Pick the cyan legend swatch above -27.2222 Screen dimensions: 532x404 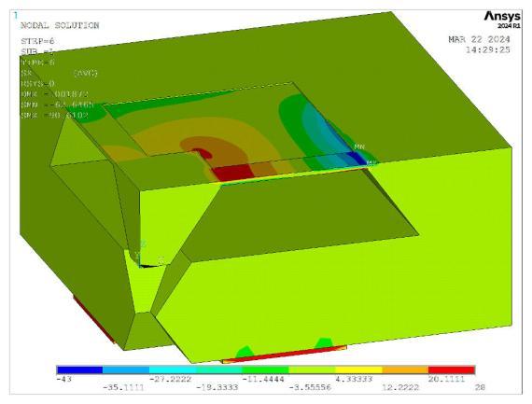tap(173, 370)
